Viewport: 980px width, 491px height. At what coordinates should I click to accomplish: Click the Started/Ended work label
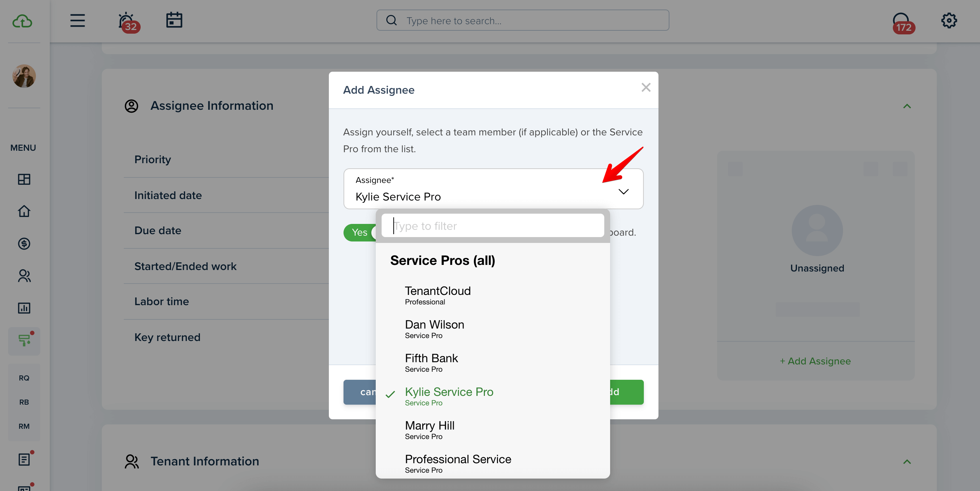pos(185,266)
